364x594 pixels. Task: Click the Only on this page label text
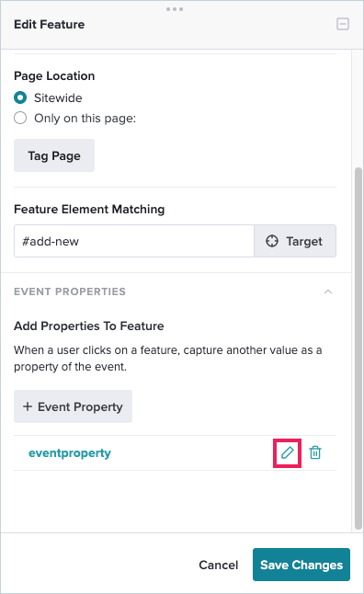[85, 119]
